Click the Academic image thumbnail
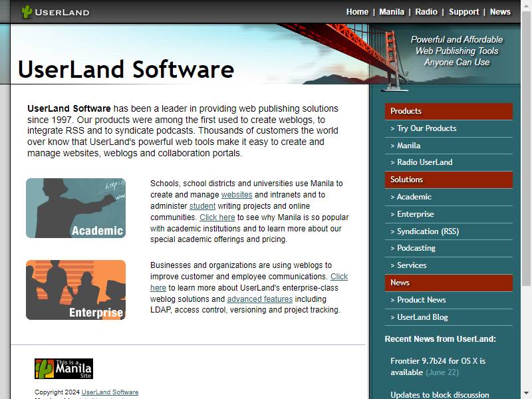The height and width of the screenshot is (399, 532). point(76,208)
